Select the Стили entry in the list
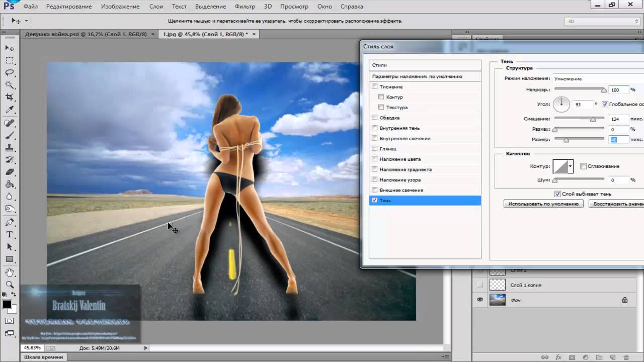Viewport: 644px width, 362px height. point(425,65)
